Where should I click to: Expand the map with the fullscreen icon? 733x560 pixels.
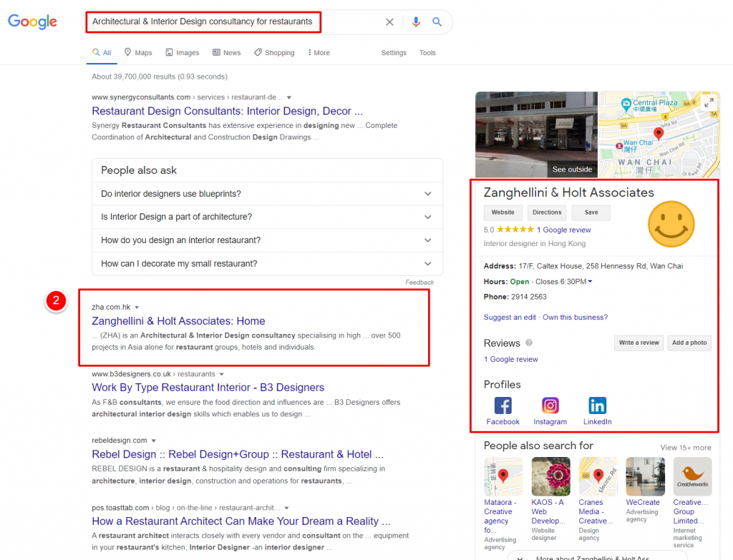(709, 102)
